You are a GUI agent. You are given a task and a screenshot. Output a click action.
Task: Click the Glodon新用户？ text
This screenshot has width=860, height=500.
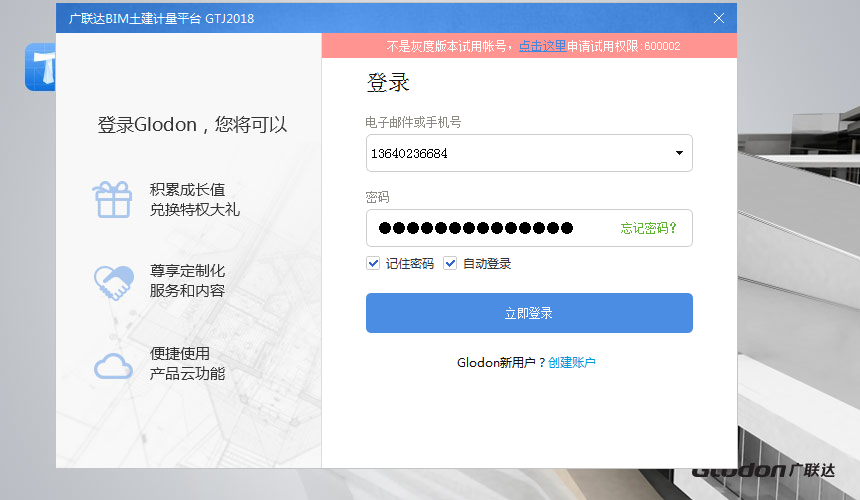coord(501,362)
